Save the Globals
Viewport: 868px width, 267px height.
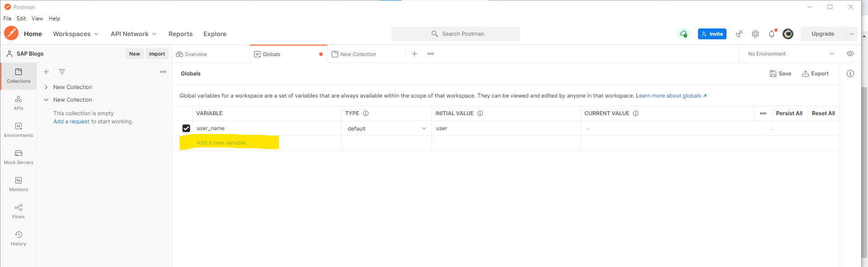(780, 74)
